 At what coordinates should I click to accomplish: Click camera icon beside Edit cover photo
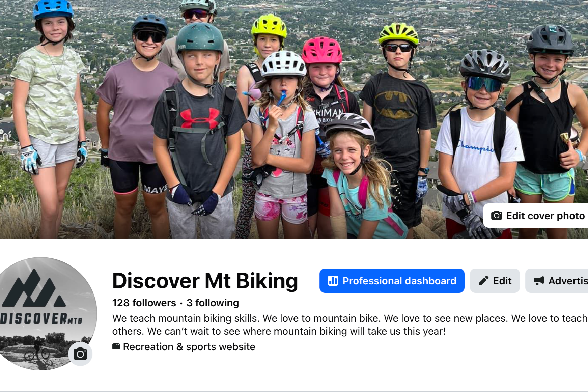point(496,216)
